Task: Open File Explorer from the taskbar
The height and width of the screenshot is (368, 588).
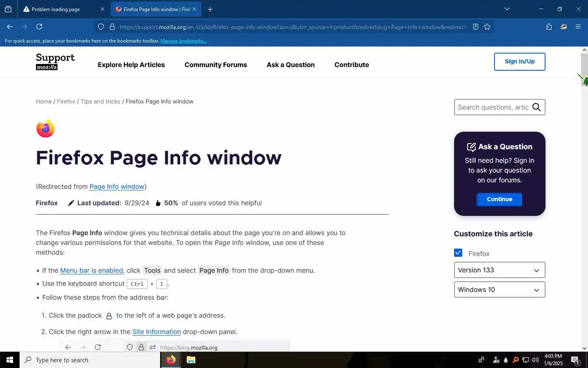Action: [191, 360]
